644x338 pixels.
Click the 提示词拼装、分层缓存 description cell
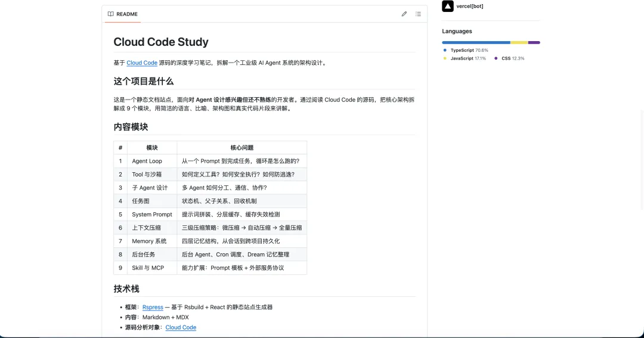(242, 215)
